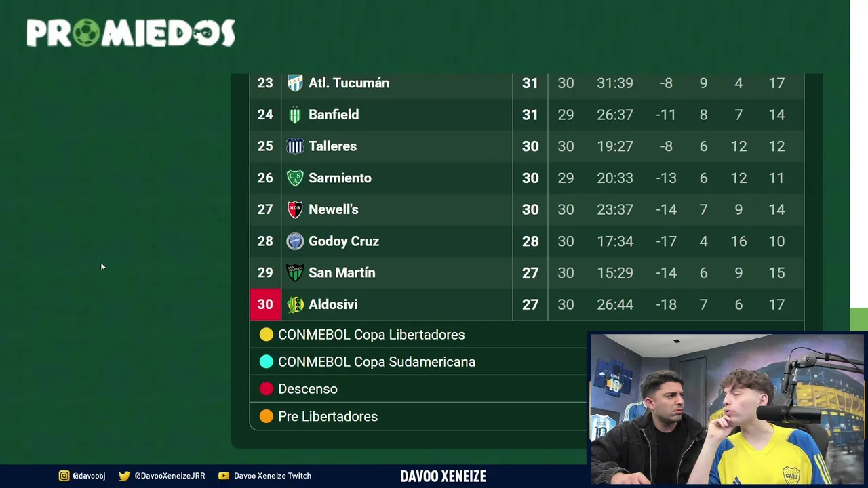Click the yellow Copa Libertadores legend dot

click(x=267, y=335)
